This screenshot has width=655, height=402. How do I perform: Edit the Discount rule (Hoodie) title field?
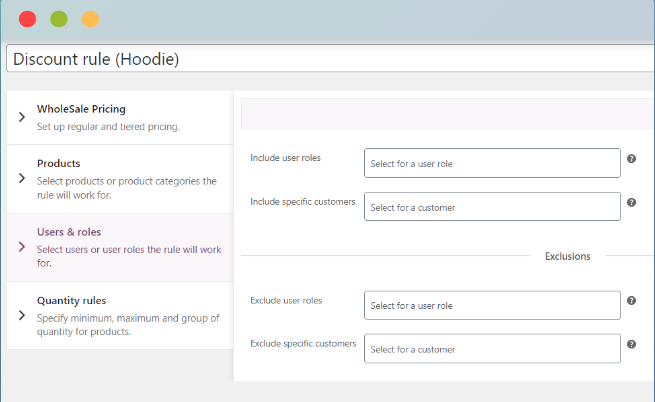click(x=330, y=59)
